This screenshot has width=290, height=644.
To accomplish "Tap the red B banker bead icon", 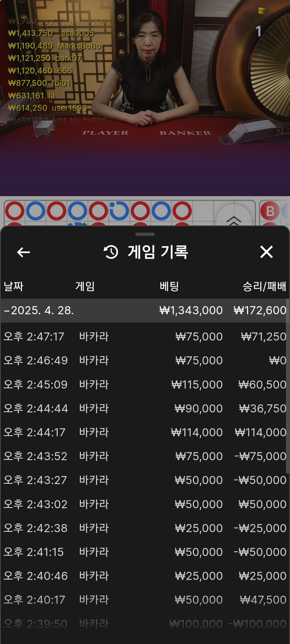I will (x=270, y=211).
